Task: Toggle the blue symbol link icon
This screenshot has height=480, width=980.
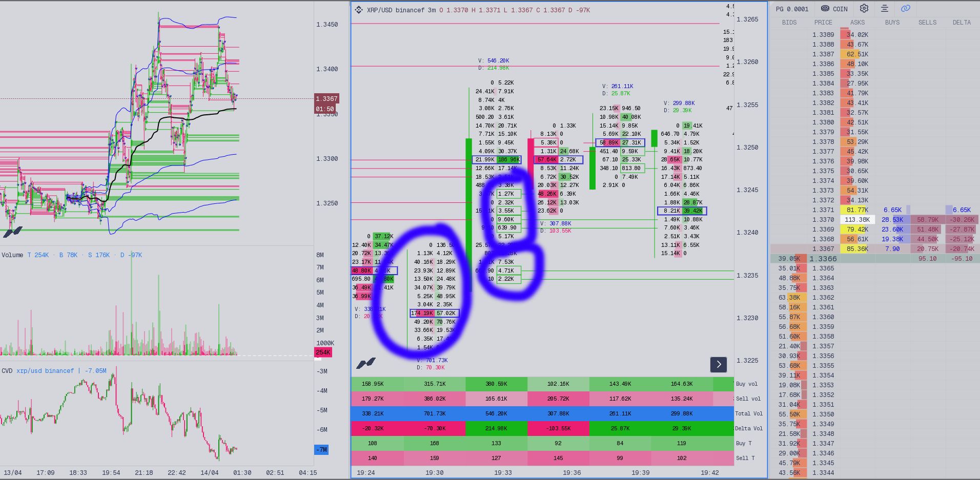Action: (x=906, y=9)
